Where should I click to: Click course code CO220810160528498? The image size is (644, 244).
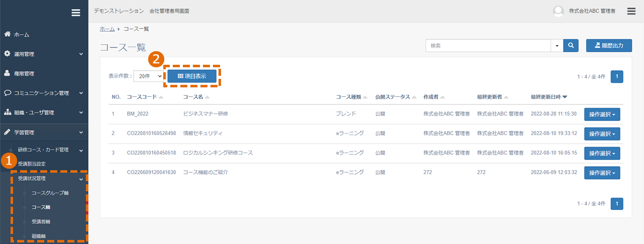coord(152,134)
